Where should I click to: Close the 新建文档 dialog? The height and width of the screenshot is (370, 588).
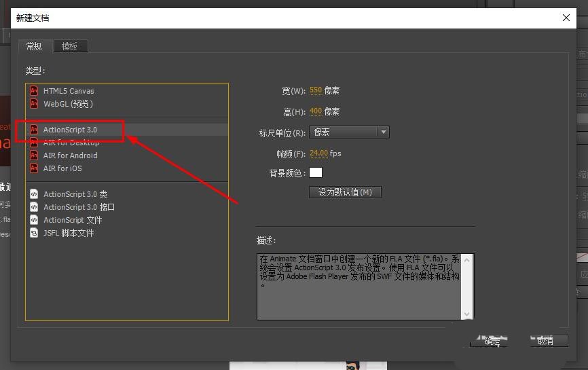click(x=566, y=18)
